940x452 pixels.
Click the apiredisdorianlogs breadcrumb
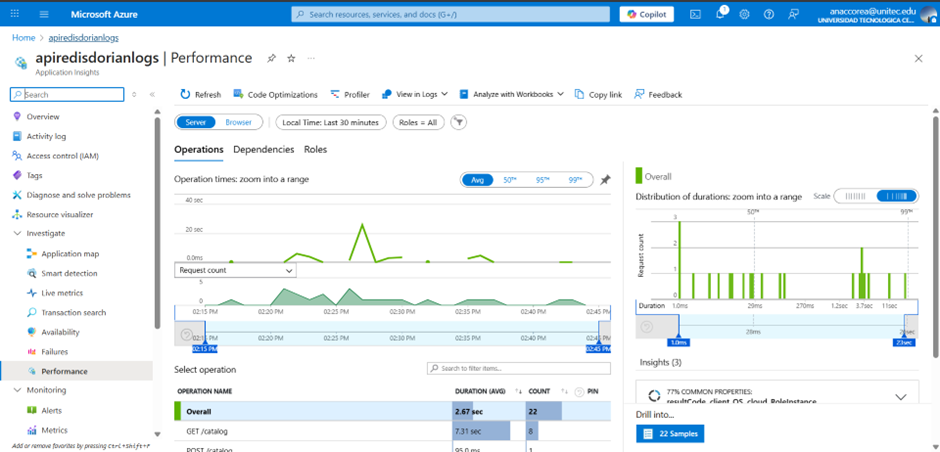click(x=83, y=37)
